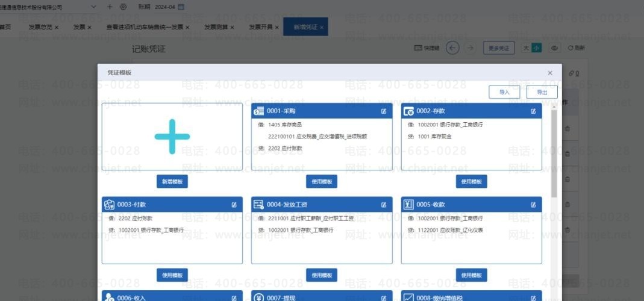Click the 更多凭证 button
The height and width of the screenshot is (301, 644).
click(x=499, y=48)
